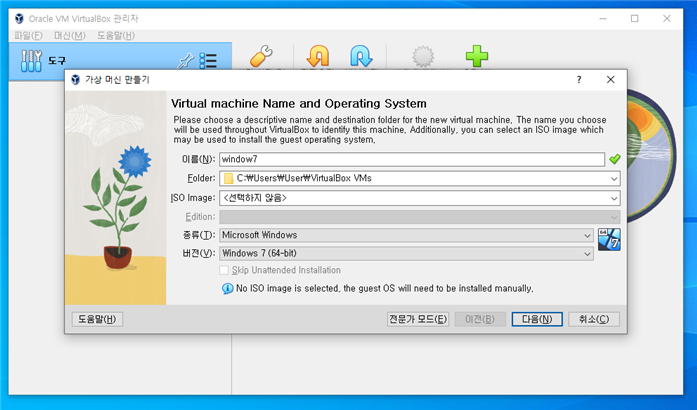
Task: Click the pin icon beside Tools
Action: coord(185,61)
